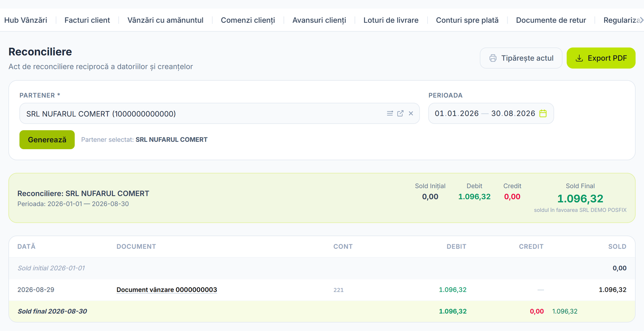This screenshot has width=644, height=331.
Task: Switch to Facturi client tab
Action: pos(87,20)
